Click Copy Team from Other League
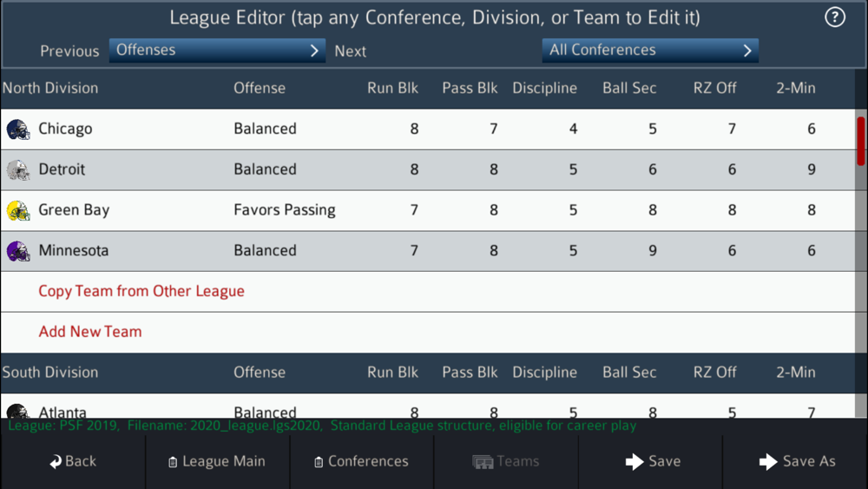The width and height of the screenshot is (868, 489). pos(141,292)
